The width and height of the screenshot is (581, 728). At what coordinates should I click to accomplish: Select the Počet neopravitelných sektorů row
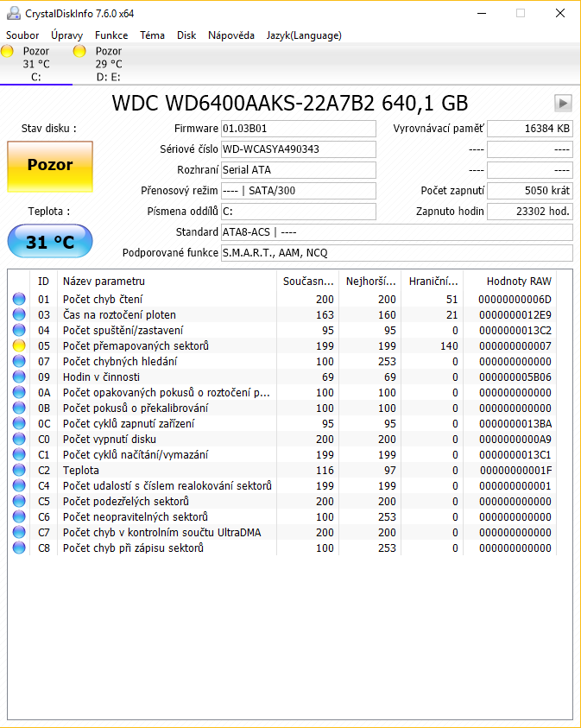point(282,516)
